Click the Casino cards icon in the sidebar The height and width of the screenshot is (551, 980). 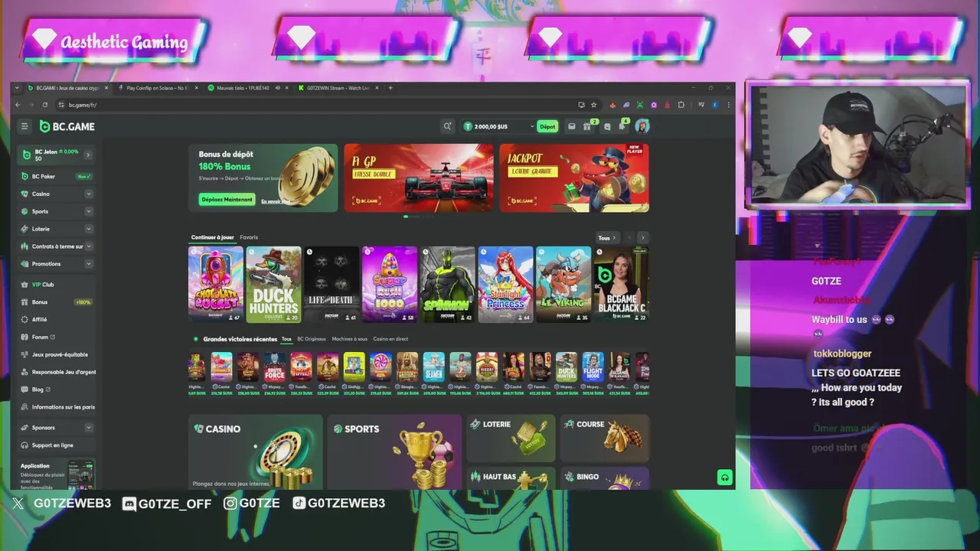[x=25, y=194]
